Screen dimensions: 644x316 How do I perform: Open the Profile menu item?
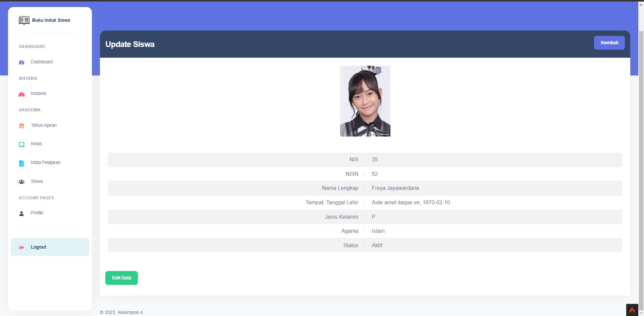(37, 213)
